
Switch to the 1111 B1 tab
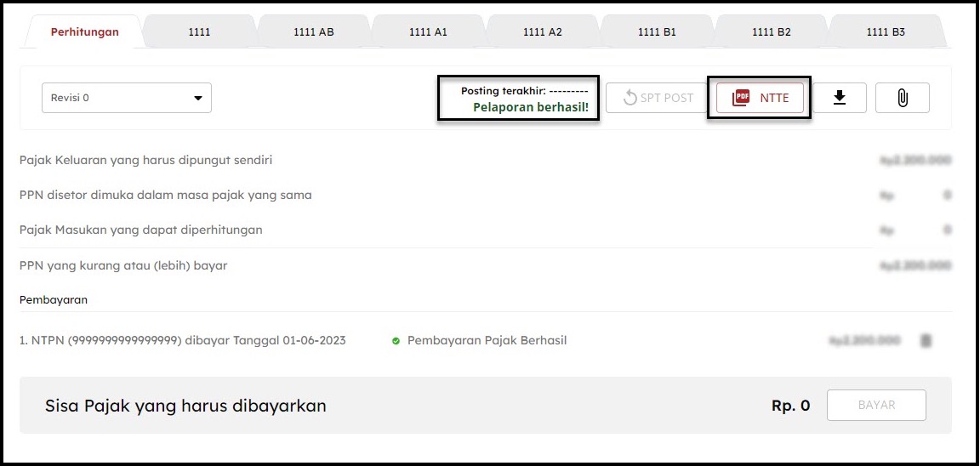tap(657, 32)
